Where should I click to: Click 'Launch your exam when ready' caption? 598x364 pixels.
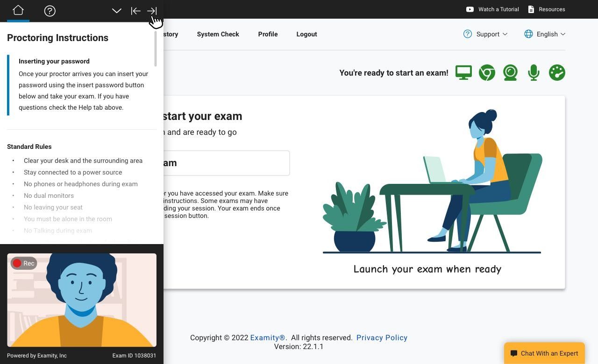[x=427, y=269]
